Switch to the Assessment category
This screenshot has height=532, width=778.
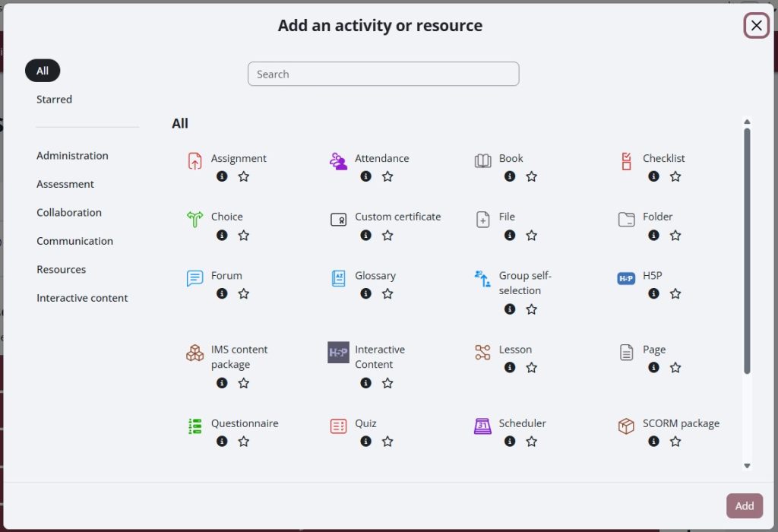(x=65, y=184)
